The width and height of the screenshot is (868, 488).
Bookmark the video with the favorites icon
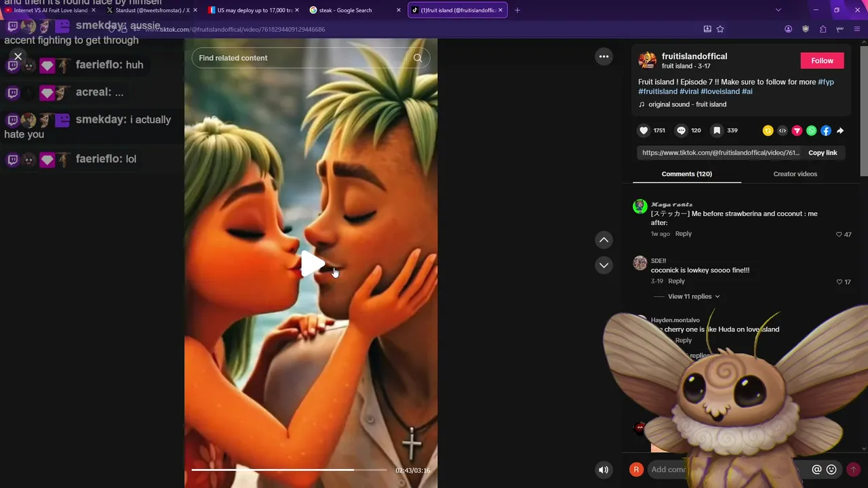point(717,130)
